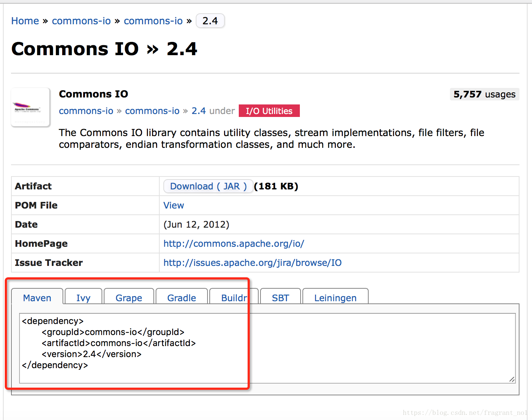Click the '<groupId>commons-io</groupId>' line
The width and height of the screenshot is (532, 420).
[x=113, y=332]
